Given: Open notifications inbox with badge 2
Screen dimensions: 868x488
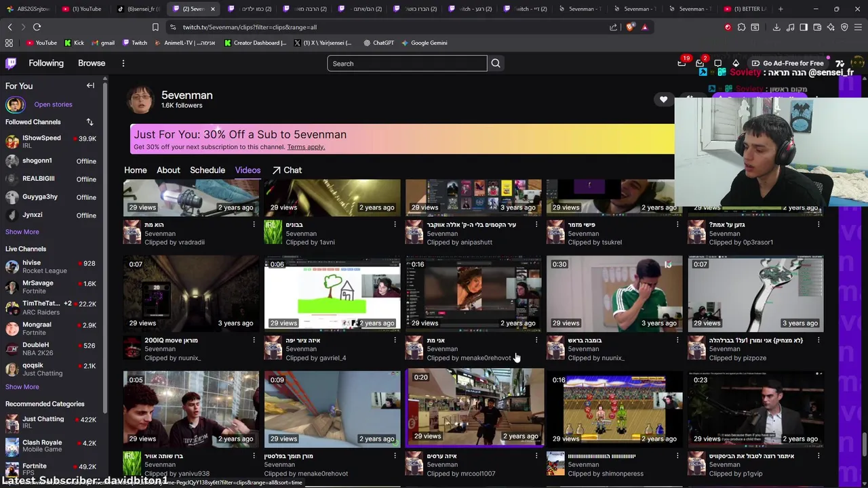Looking at the screenshot, I should [701, 63].
